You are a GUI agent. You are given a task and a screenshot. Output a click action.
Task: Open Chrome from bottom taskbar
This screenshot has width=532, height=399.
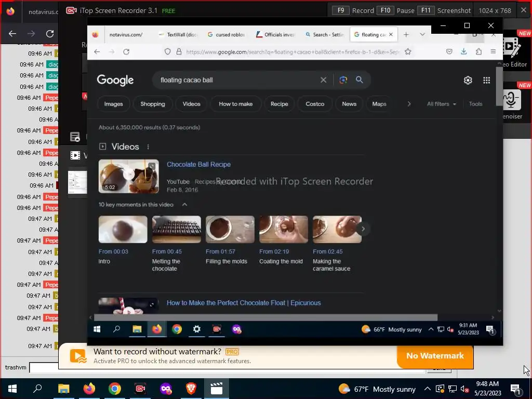click(x=115, y=389)
